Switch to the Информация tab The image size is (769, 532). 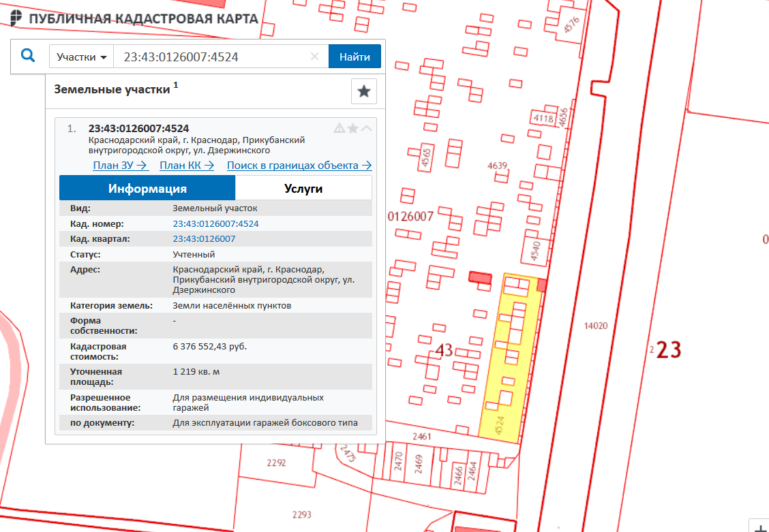click(x=147, y=188)
